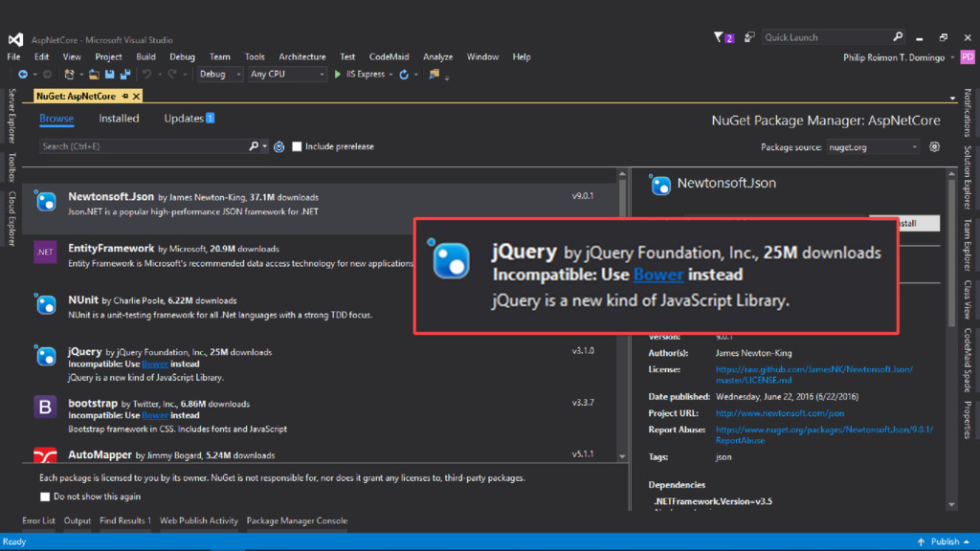Click the EntityFramework .NET package icon
The image size is (980, 551).
(45, 253)
